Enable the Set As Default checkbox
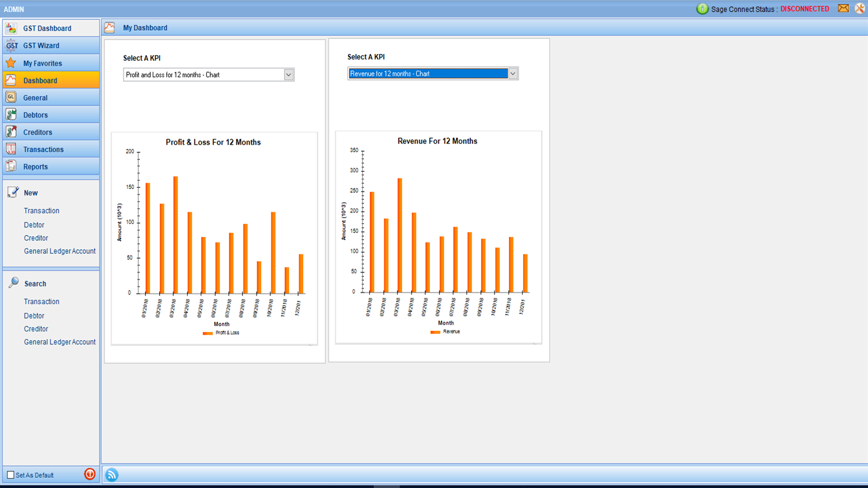 click(10, 475)
